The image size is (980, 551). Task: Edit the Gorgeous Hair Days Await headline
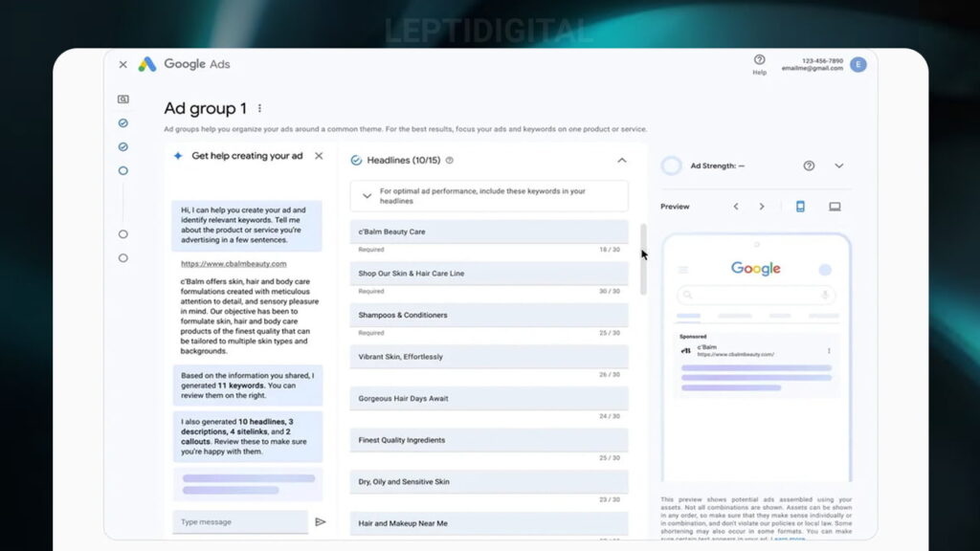click(x=489, y=399)
